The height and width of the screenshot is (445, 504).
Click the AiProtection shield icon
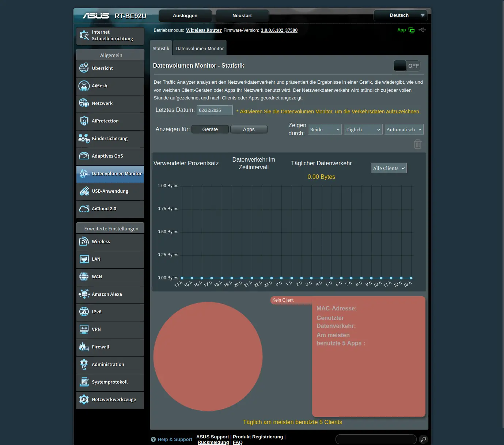[x=84, y=121]
